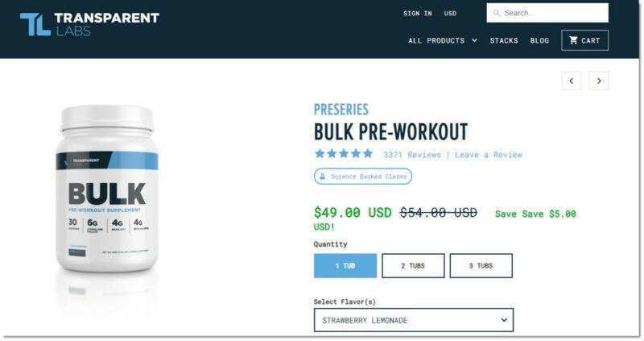Open the Blog menu item

[539, 40]
